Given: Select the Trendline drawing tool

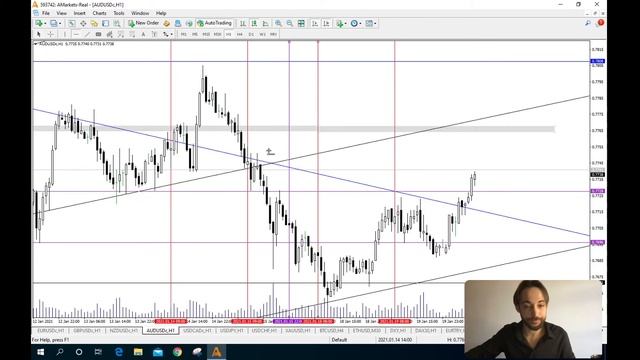Looking at the screenshot, I should (x=87, y=34).
